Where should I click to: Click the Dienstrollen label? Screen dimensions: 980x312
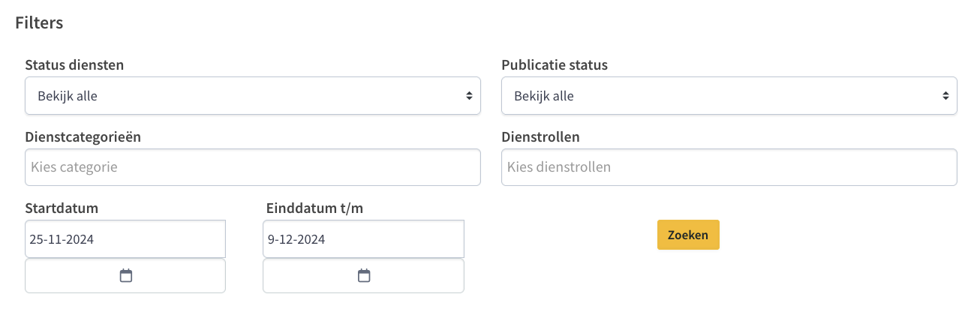(x=540, y=137)
